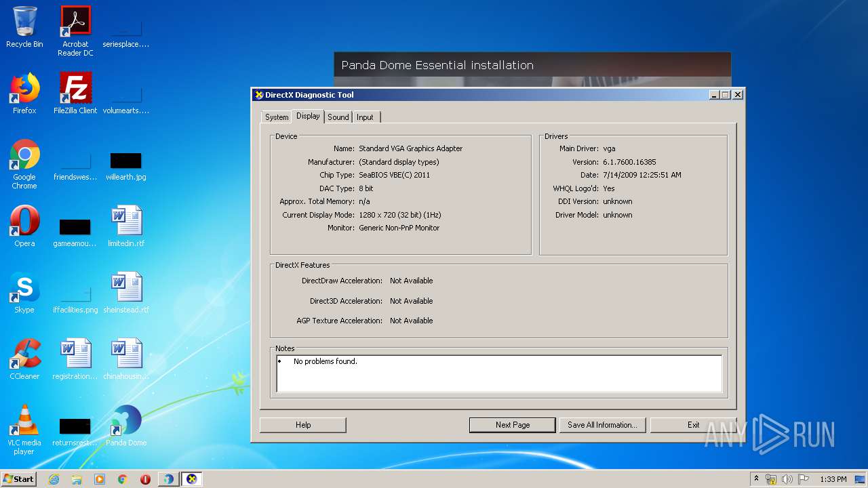
Task: Click 'Standard VGA Graphics Adapter' device name
Action: tap(411, 148)
